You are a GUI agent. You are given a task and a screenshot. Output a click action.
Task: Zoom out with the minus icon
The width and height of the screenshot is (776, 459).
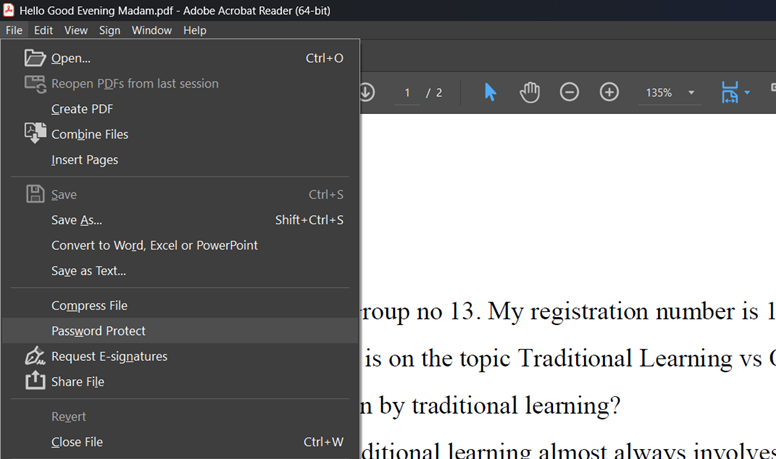coord(569,92)
